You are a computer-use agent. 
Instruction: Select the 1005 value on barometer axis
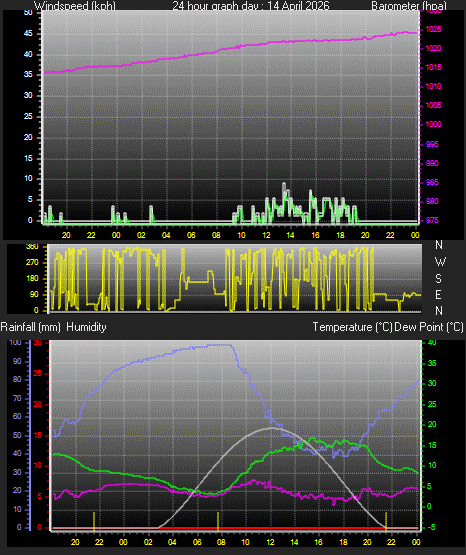pyautogui.click(x=433, y=105)
